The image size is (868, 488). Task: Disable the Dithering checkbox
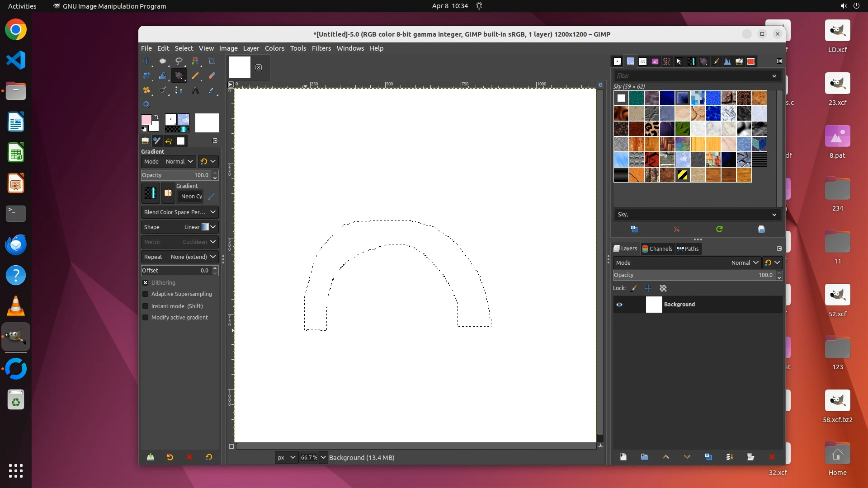(x=146, y=283)
